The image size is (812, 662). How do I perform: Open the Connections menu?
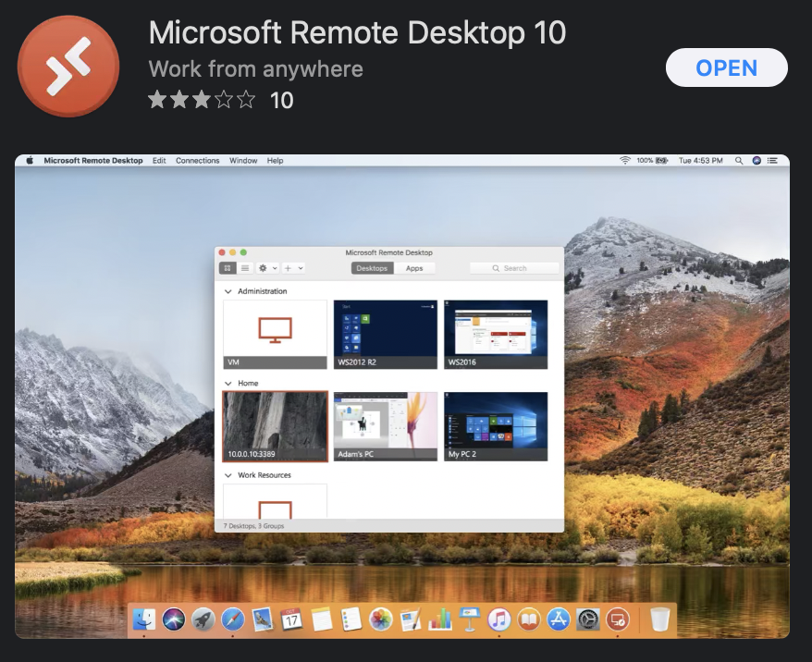click(x=197, y=161)
